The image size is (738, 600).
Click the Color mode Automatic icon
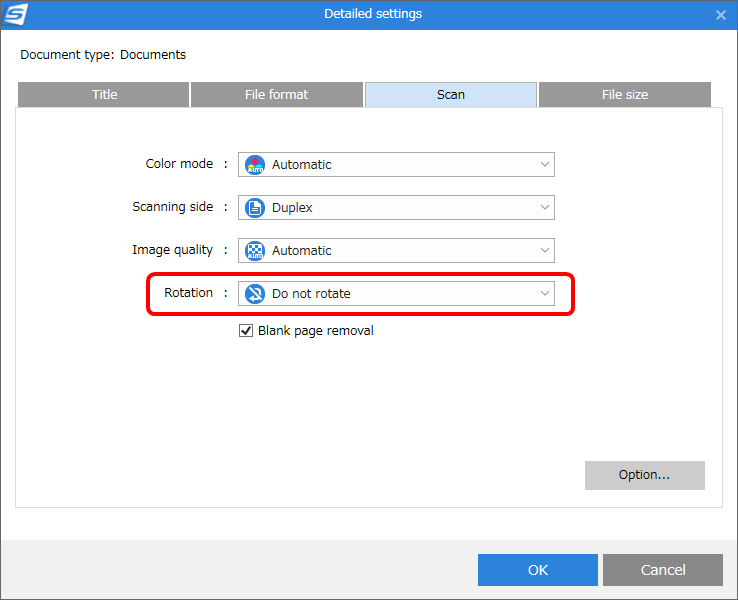point(255,165)
